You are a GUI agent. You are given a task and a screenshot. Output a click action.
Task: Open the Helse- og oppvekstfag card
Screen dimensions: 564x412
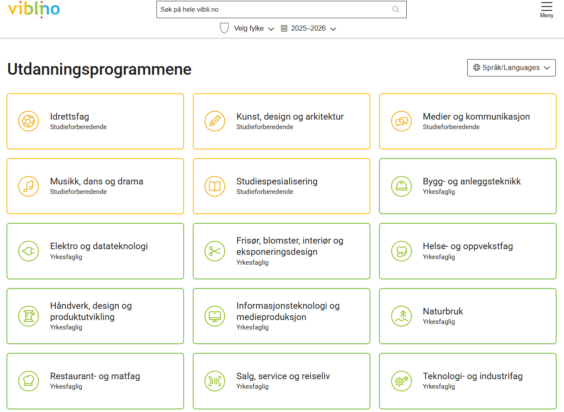(x=468, y=251)
